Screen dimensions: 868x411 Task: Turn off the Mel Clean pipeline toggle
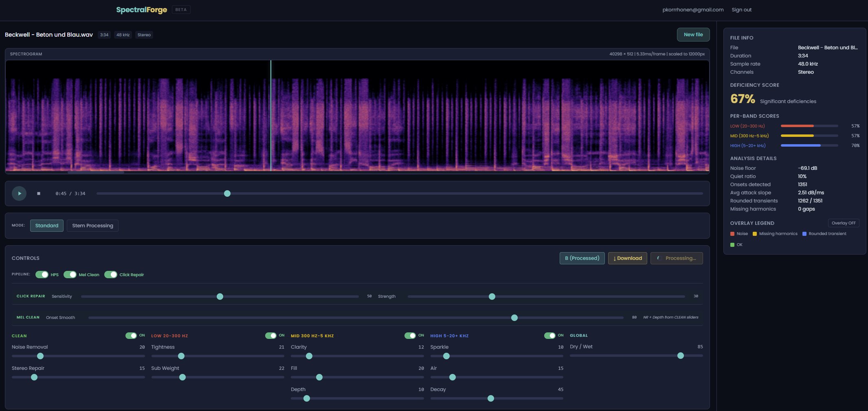(x=70, y=275)
